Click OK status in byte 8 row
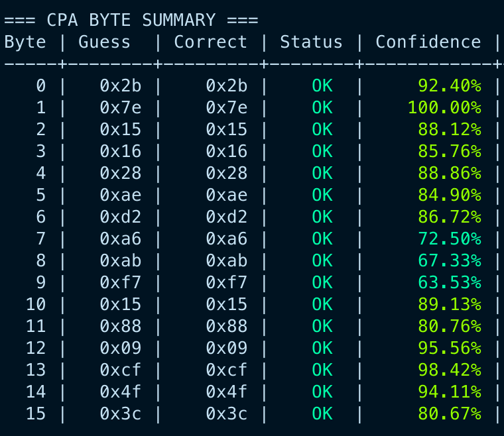Image resolution: width=504 pixels, height=436 pixels. [322, 260]
